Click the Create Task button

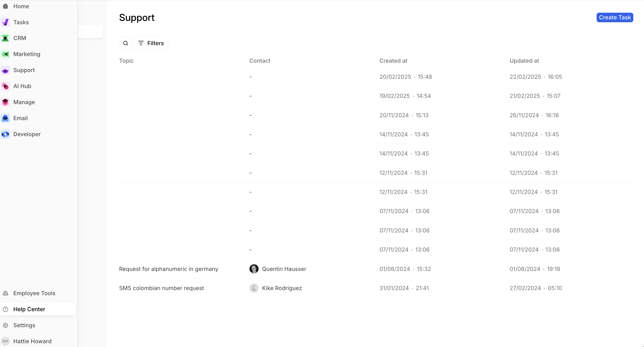click(x=614, y=18)
